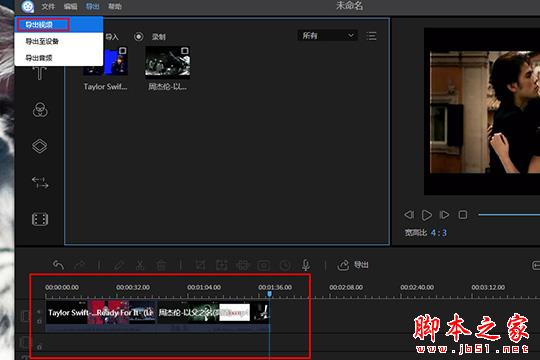Screen dimensions: 540x360
Task: Click the Mosaic tool icon
Action: click(243, 265)
